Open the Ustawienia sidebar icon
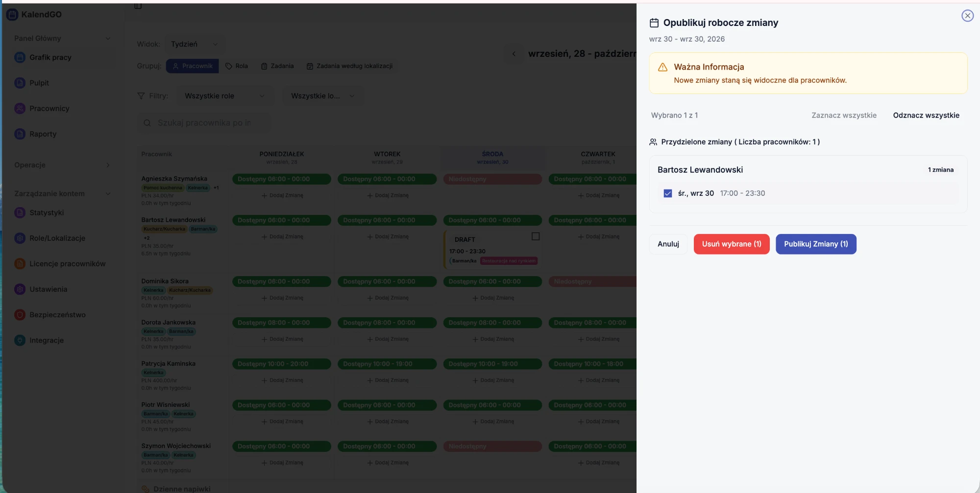 pyautogui.click(x=20, y=289)
